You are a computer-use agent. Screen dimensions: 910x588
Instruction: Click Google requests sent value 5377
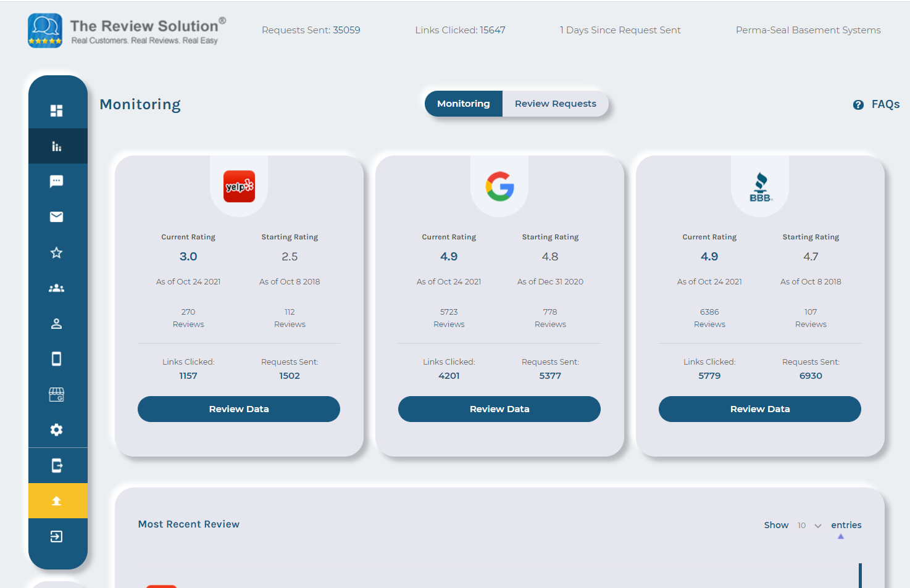pyautogui.click(x=550, y=376)
